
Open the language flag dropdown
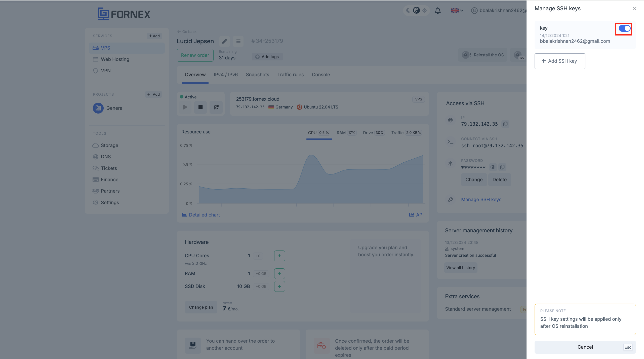457,11
